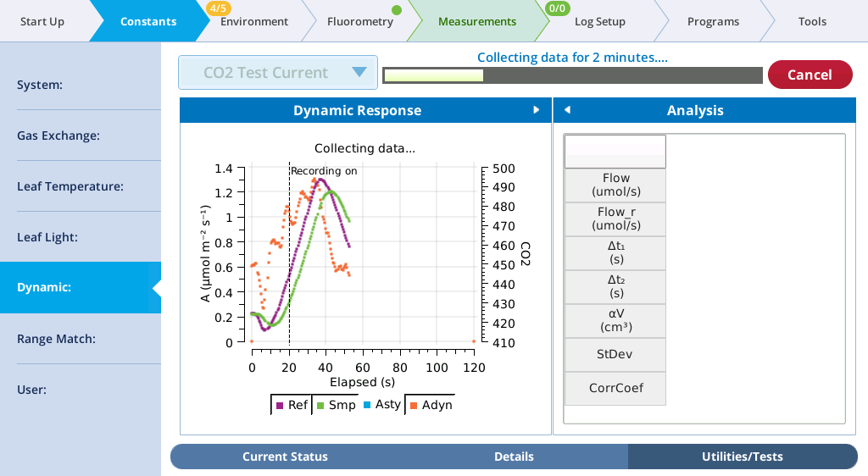Click the Analysis panel title
This screenshot has width=868, height=476.
point(695,111)
